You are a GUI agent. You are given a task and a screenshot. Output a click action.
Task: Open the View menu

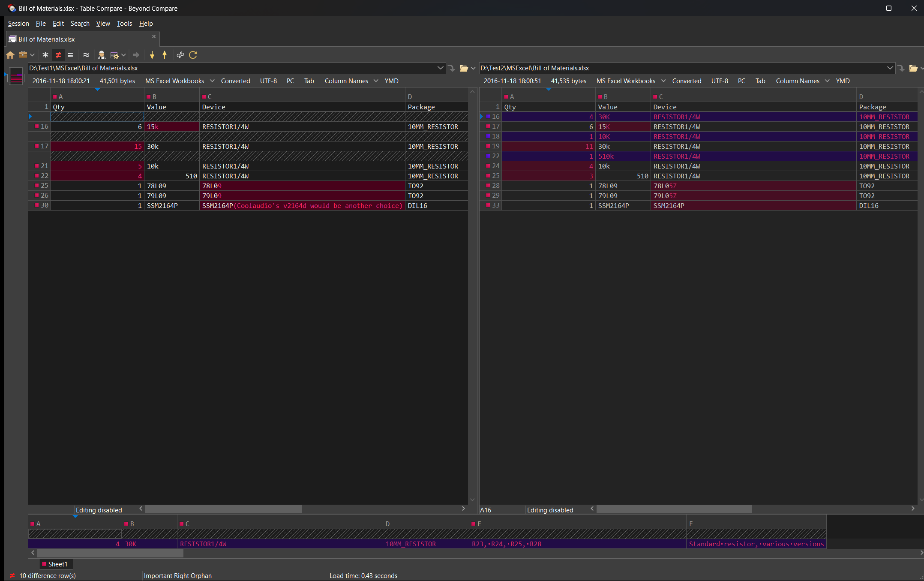(103, 24)
